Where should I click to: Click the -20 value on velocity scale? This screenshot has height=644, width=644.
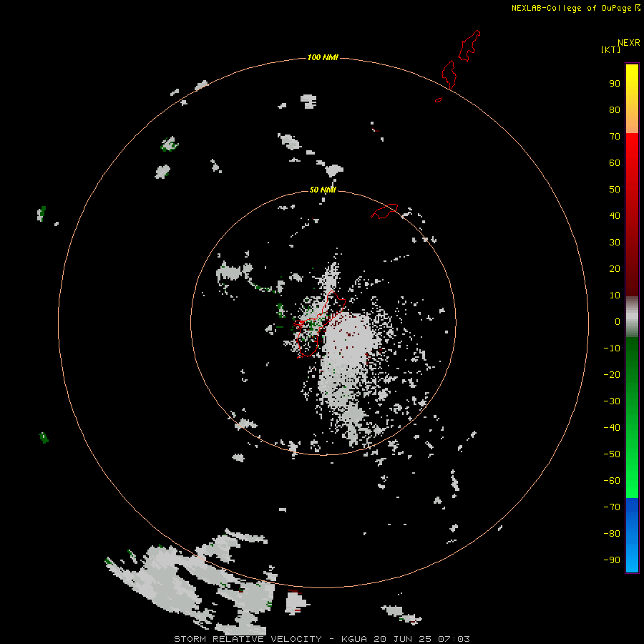tap(612, 375)
